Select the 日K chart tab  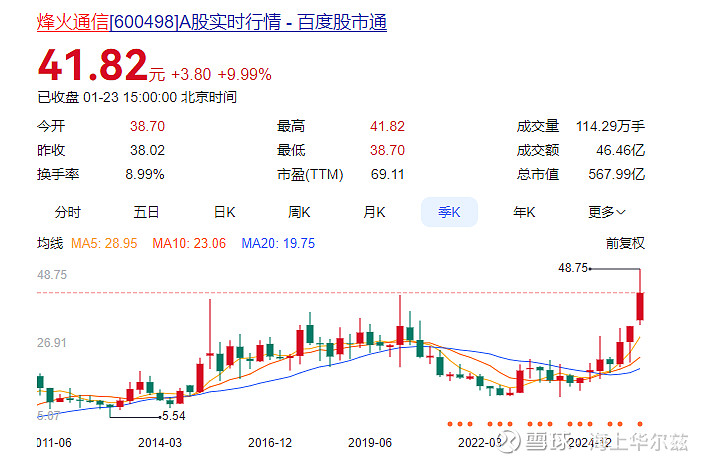tap(224, 212)
